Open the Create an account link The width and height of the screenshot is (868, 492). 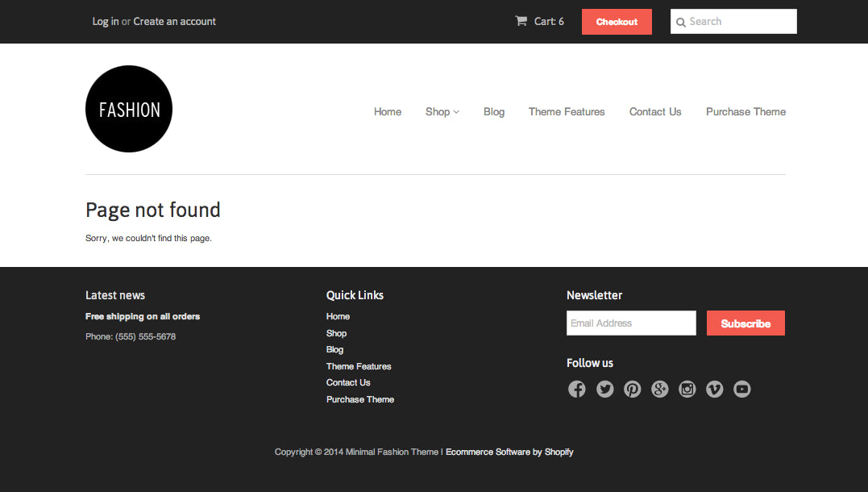point(175,22)
